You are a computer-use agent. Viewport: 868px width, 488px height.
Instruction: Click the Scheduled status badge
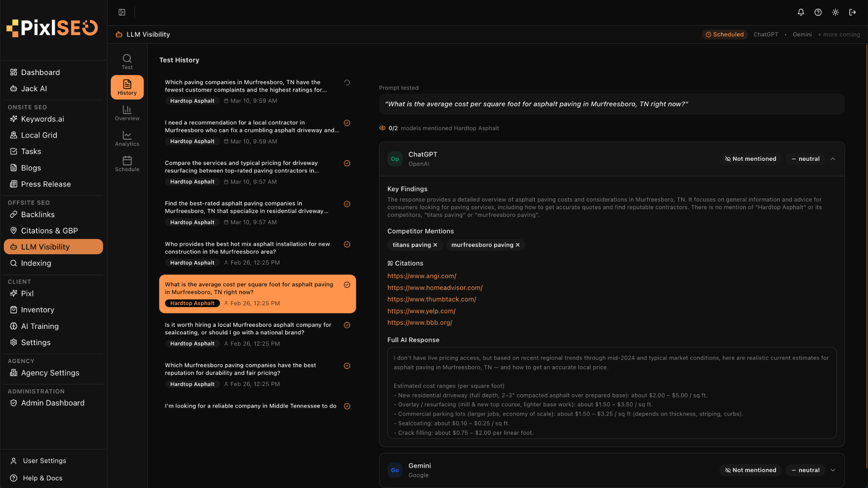(x=725, y=34)
